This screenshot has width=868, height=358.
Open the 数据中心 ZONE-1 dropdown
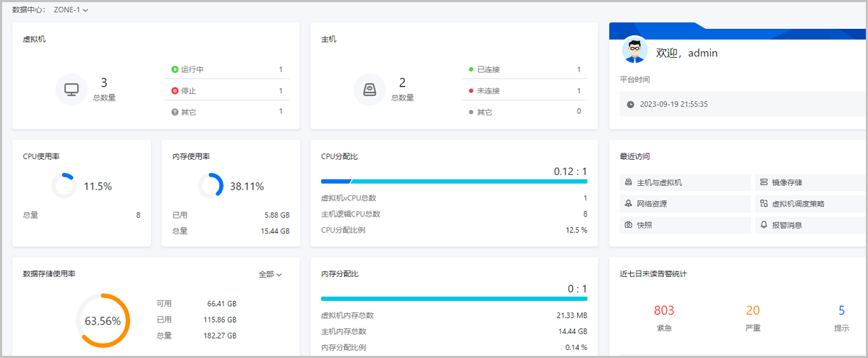click(x=71, y=10)
